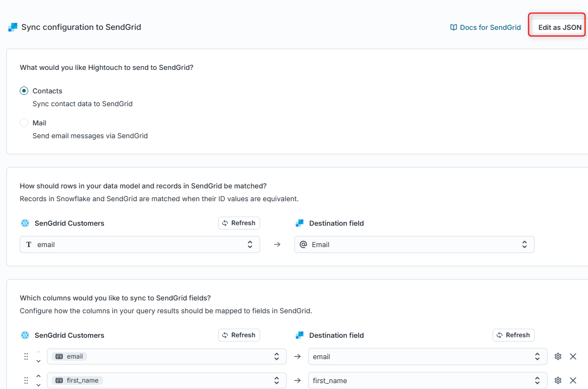Viewport: 588px width, 389px height.
Task: Grab the drag handle of first_name mapping row
Action: [26, 380]
